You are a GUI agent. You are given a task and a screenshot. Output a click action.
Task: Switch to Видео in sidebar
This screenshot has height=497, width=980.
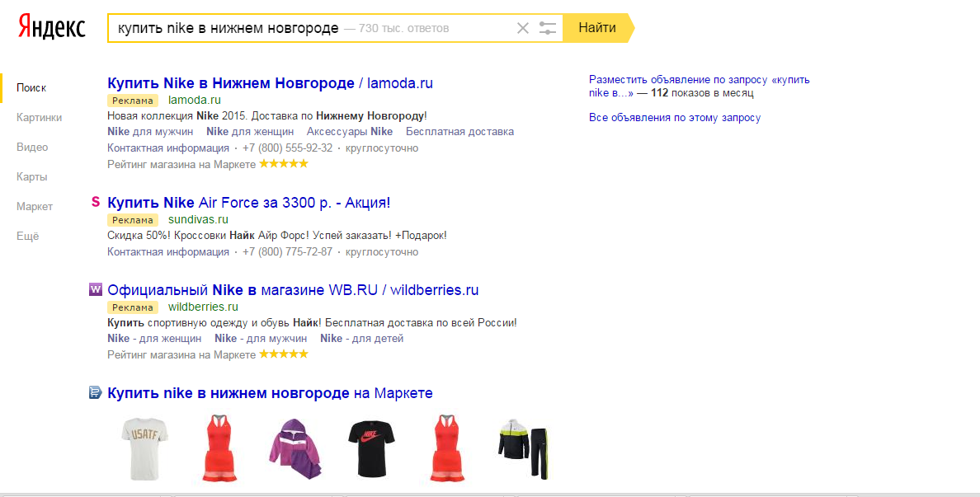click(32, 148)
